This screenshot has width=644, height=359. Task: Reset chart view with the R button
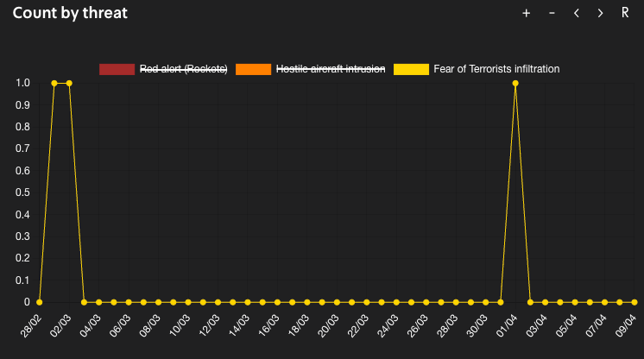(625, 13)
